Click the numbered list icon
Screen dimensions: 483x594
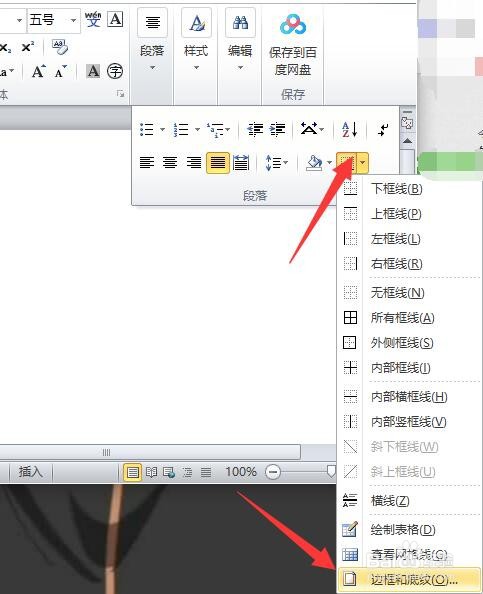tap(181, 130)
